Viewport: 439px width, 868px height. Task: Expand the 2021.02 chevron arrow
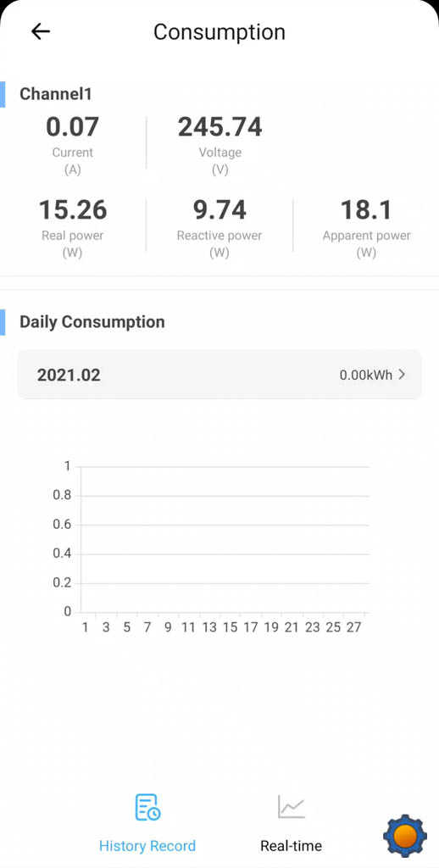tap(403, 375)
